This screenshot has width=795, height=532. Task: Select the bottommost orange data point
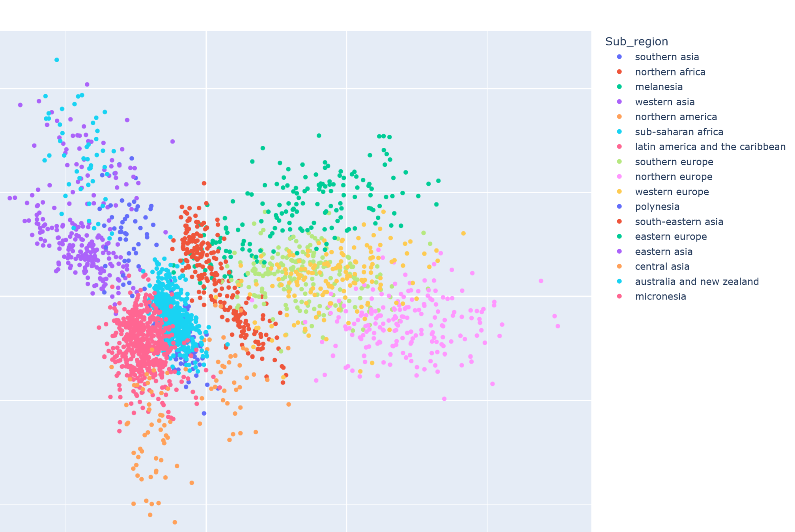point(175,522)
